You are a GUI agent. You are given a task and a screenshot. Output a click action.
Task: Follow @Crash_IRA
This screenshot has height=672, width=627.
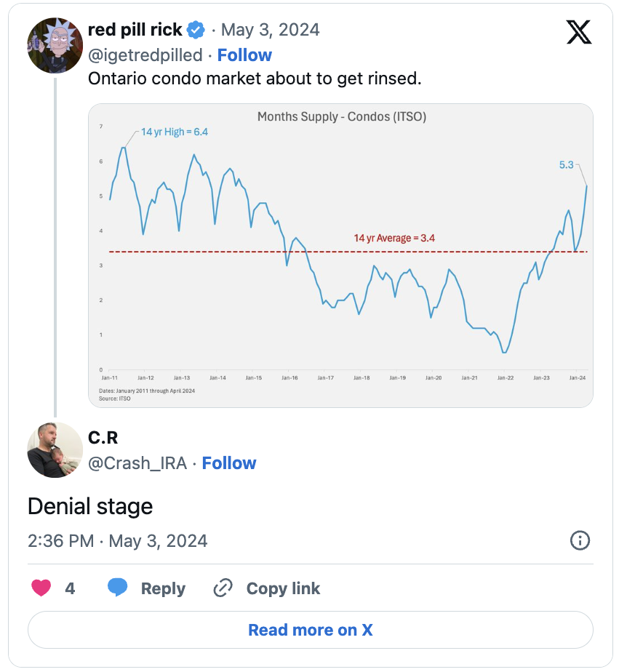(x=229, y=463)
